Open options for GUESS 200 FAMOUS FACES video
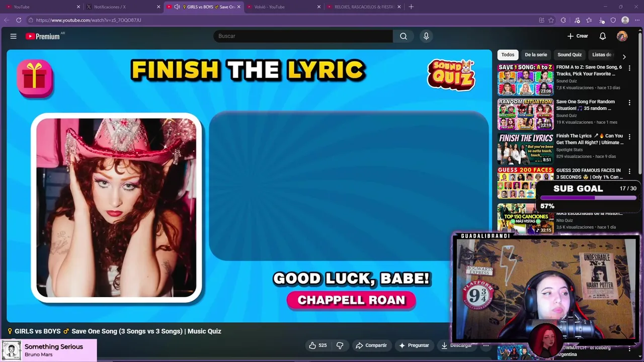Viewport: 644px width, 362px height. click(629, 171)
